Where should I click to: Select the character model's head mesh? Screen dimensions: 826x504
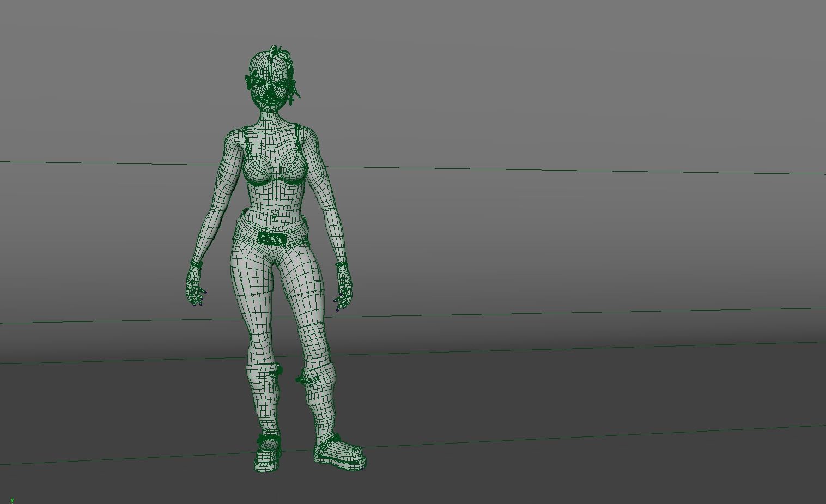[x=271, y=80]
